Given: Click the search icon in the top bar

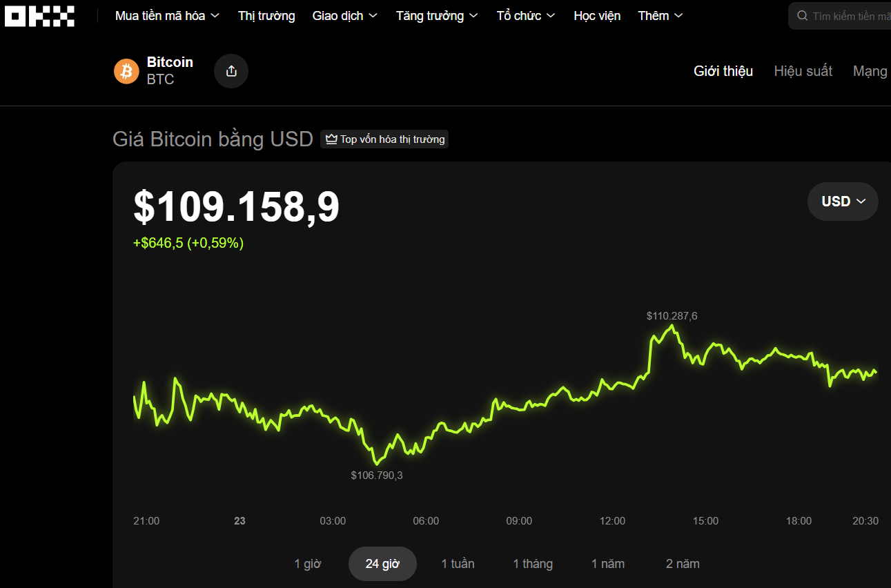Looking at the screenshot, I should (801, 15).
